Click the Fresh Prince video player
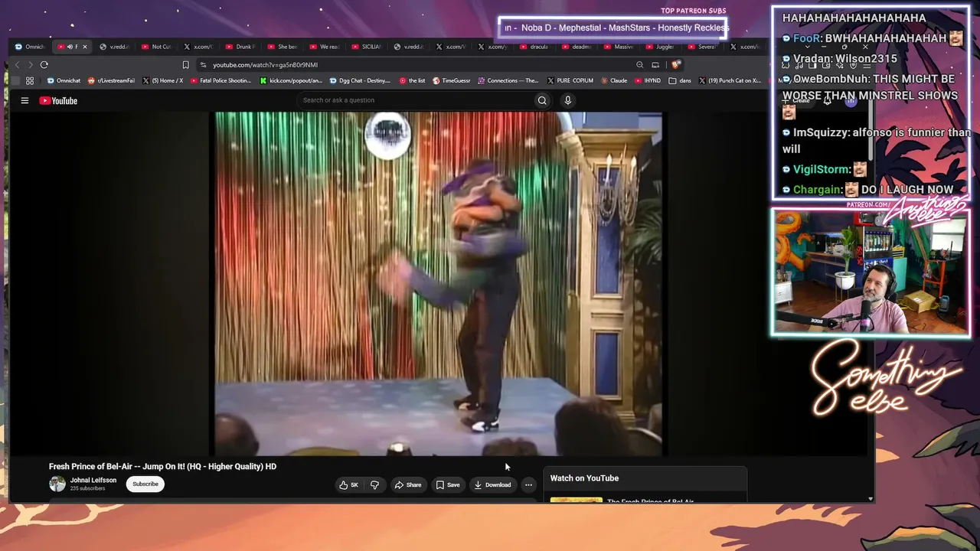Viewport: 980px width, 551px height. pyautogui.click(x=438, y=284)
